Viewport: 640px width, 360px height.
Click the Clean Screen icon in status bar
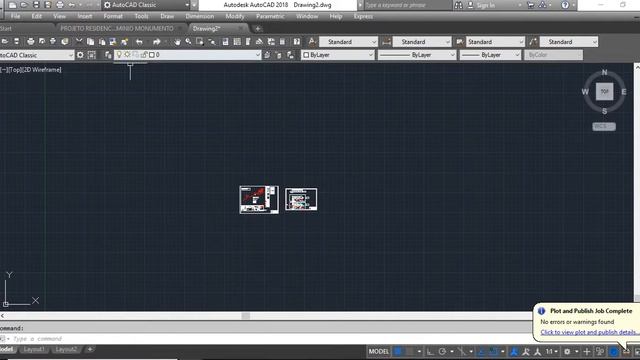[637, 351]
